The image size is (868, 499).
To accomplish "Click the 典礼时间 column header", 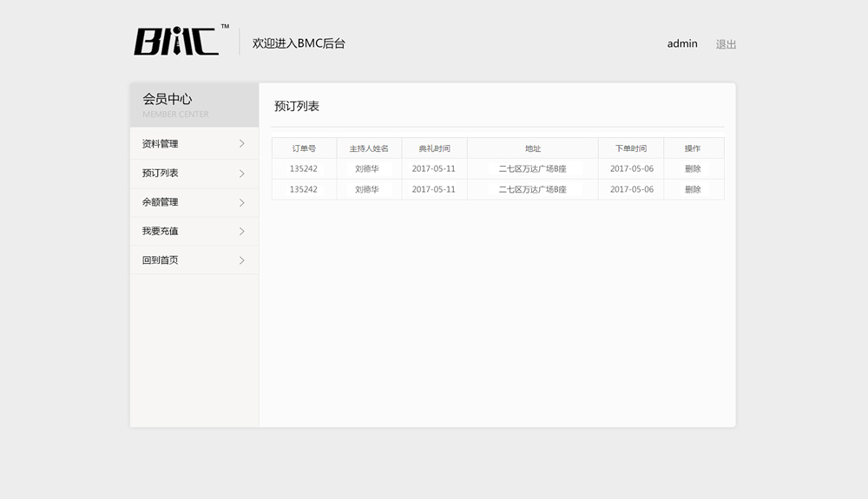I will click(x=434, y=148).
